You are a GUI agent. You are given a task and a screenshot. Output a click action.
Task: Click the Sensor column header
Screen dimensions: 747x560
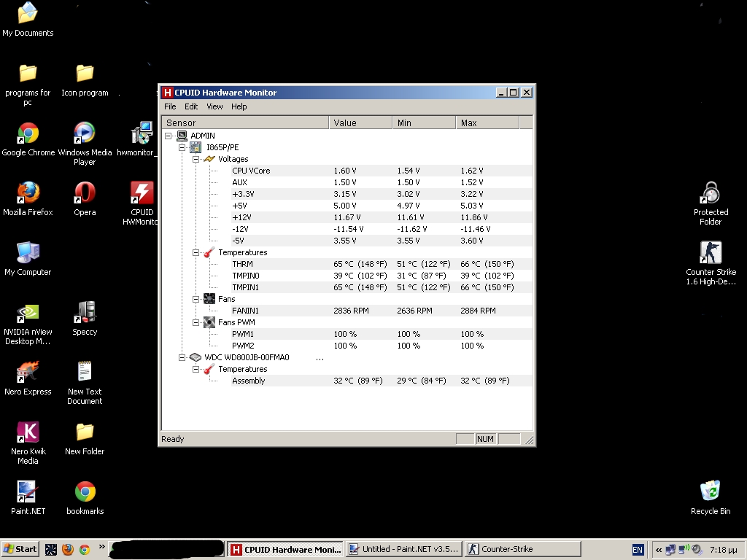tap(245, 122)
